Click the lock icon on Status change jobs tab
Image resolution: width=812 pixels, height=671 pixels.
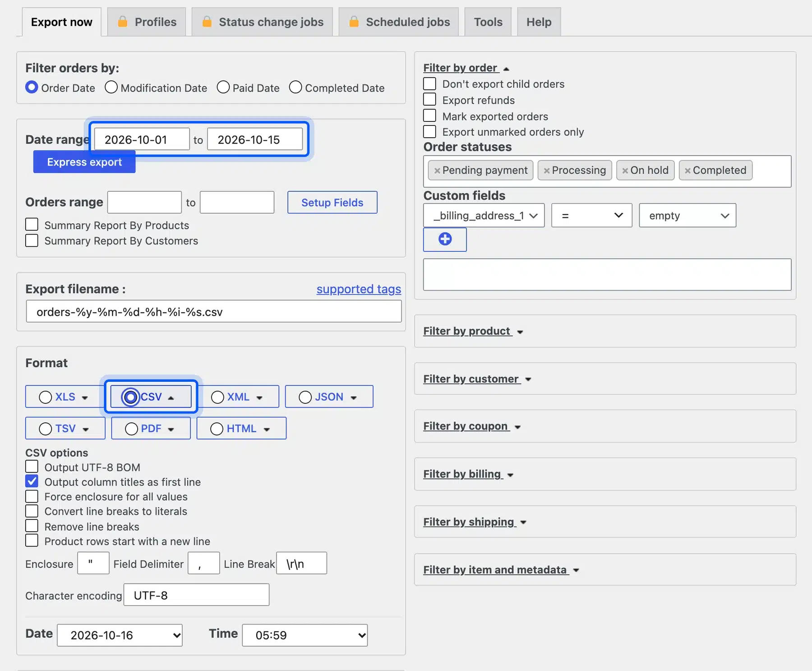coord(207,22)
